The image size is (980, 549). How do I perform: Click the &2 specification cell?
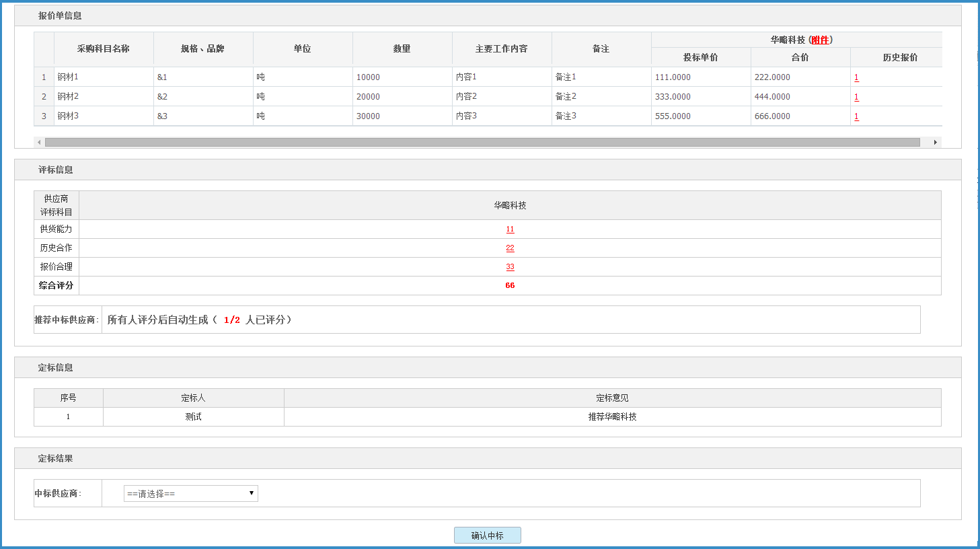click(x=203, y=96)
